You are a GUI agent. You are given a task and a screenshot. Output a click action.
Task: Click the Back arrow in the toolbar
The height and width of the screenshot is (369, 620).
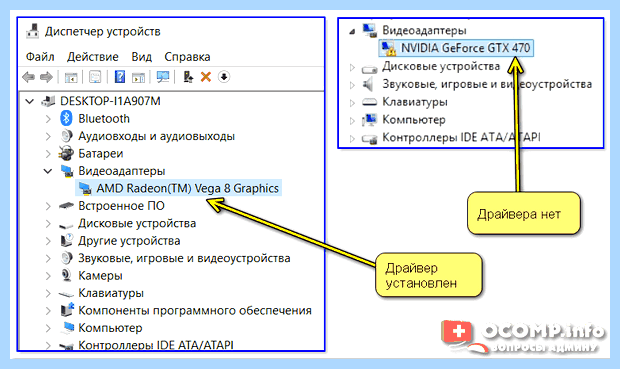[28, 77]
